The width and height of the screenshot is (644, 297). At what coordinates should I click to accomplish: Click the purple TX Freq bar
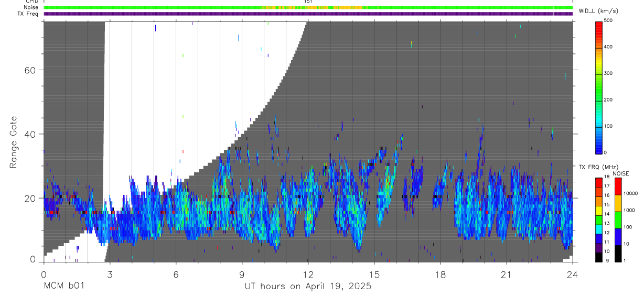click(x=308, y=14)
